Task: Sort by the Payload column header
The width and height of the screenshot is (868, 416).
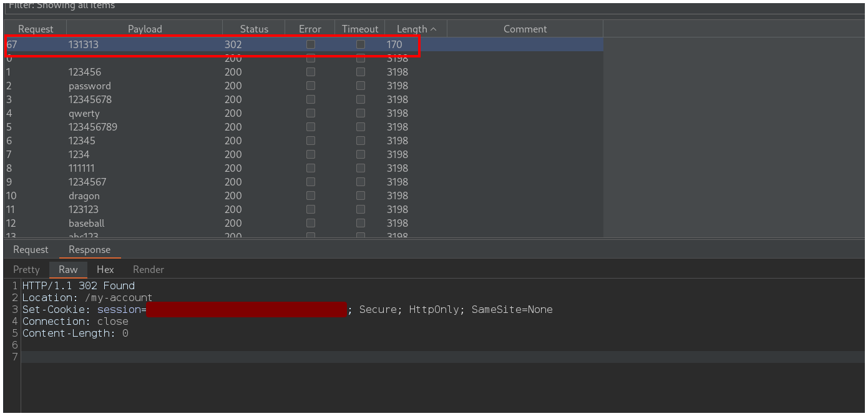Action: tap(144, 29)
